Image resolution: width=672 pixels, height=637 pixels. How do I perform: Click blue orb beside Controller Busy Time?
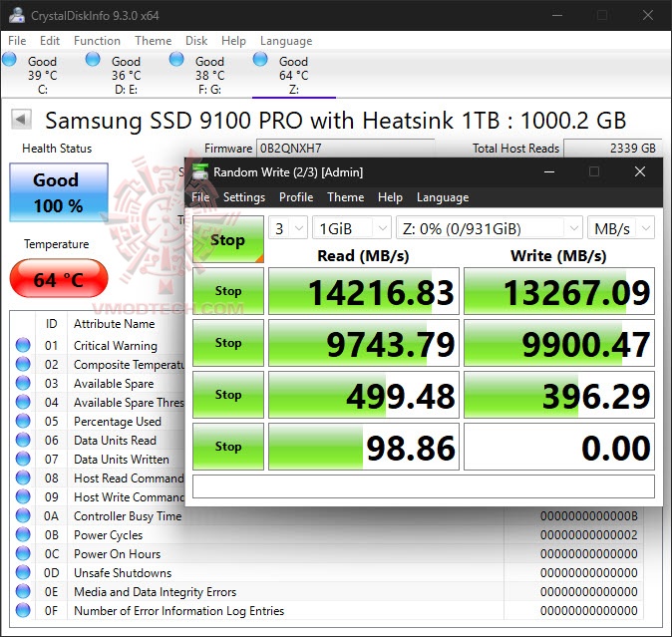click(23, 515)
